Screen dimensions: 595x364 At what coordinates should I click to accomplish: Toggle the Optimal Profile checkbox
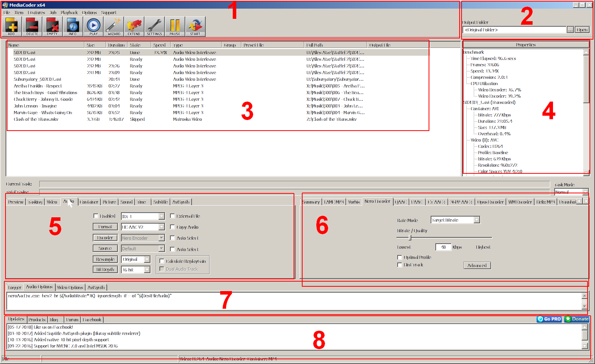(400, 257)
